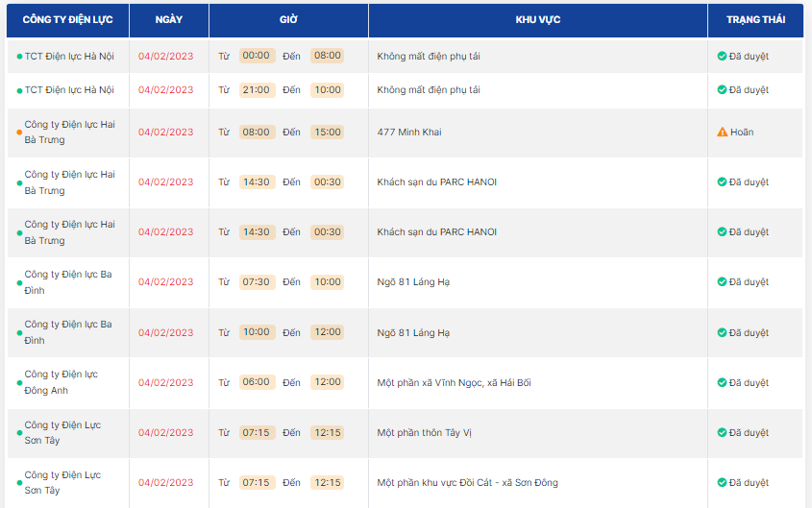The height and width of the screenshot is (508, 812).
Task: Click the CÔNG TY ĐIỆN LỰC column header
Action: (x=68, y=19)
